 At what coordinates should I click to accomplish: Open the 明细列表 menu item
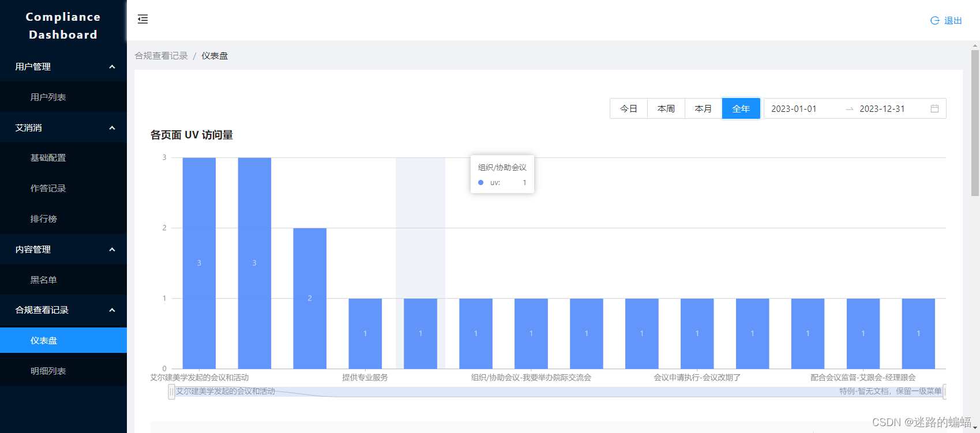pos(63,371)
